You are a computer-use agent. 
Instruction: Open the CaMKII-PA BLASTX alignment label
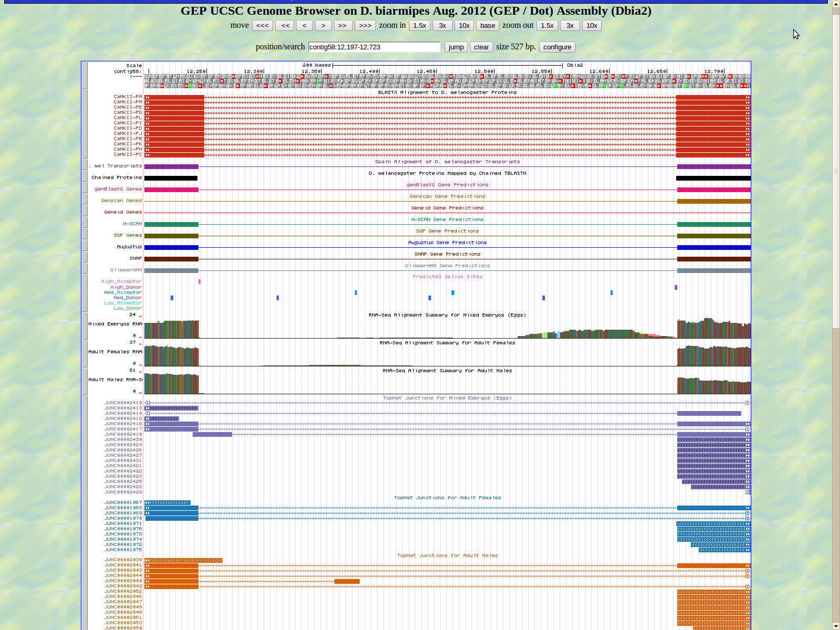[x=128, y=97]
